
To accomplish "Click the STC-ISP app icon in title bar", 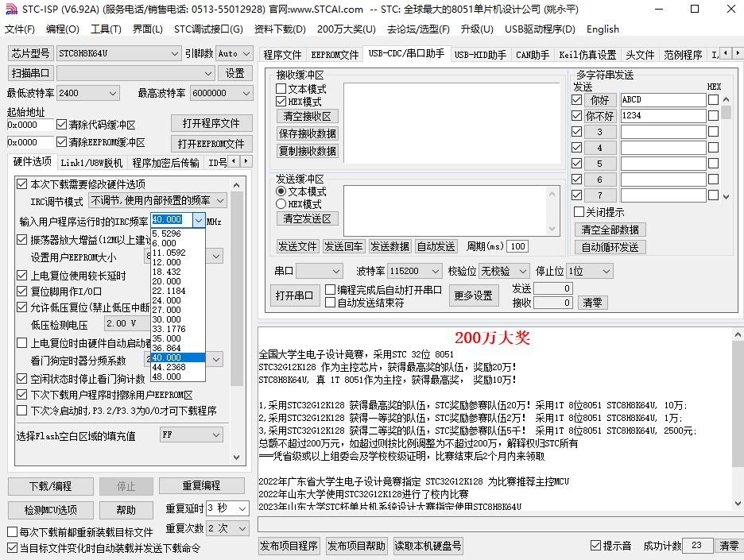I will (x=11, y=9).
